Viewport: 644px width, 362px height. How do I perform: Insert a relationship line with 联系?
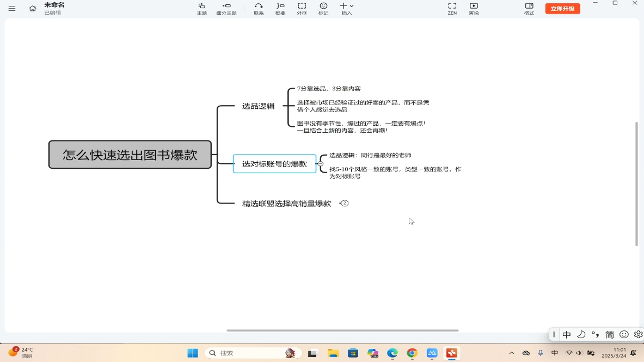258,8
